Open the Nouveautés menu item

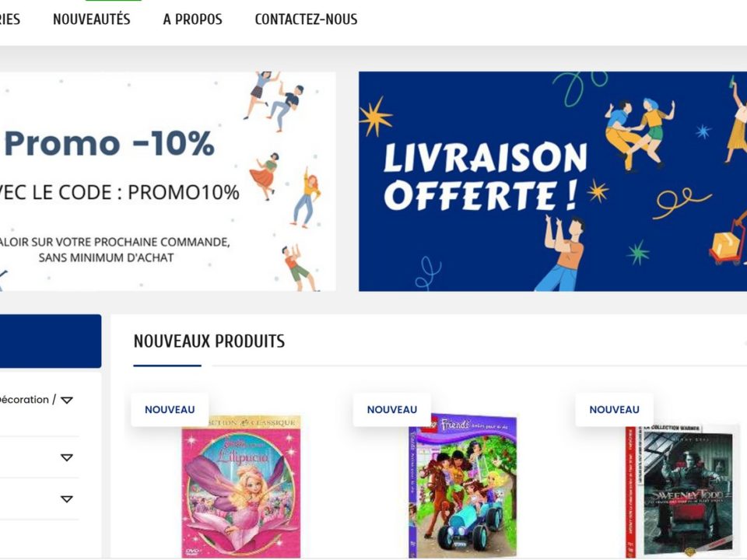tap(92, 19)
